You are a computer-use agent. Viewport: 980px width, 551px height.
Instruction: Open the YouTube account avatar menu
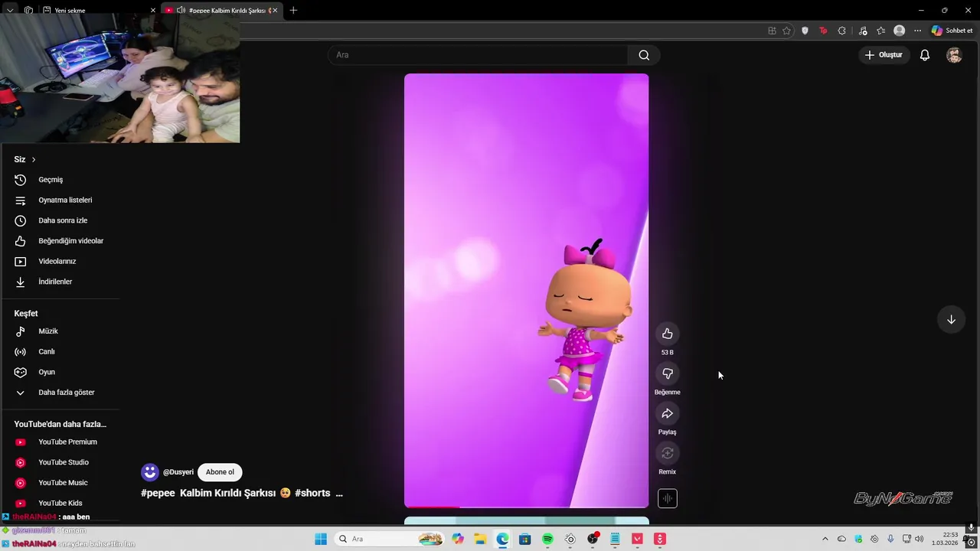tap(954, 55)
